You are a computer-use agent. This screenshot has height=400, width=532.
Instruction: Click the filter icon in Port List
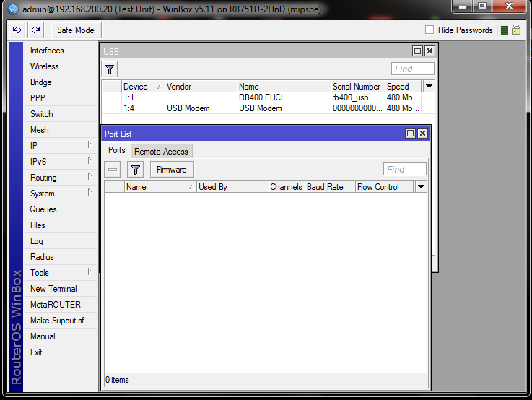[x=136, y=169]
